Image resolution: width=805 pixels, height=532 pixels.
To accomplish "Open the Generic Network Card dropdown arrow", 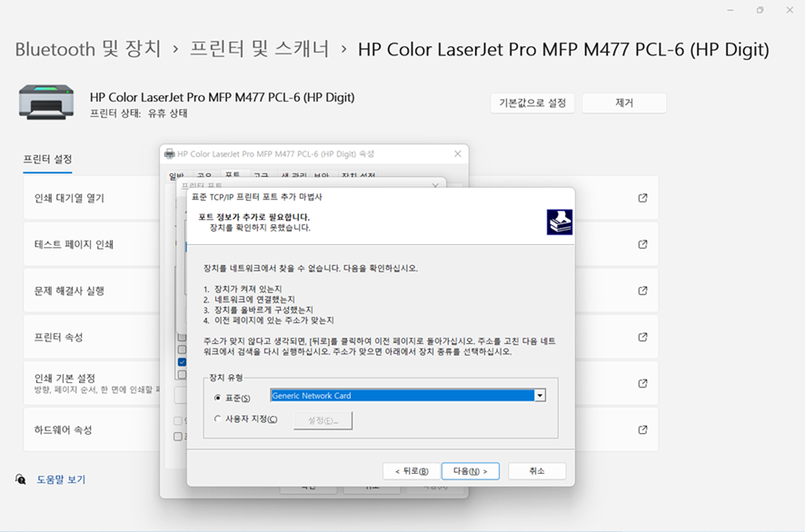I will point(540,396).
